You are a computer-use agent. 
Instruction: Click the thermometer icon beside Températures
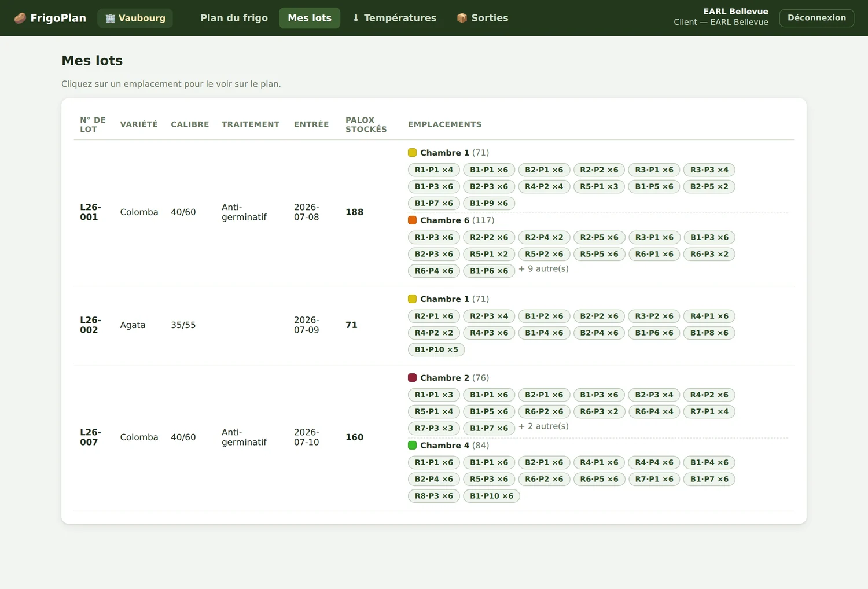(x=356, y=18)
